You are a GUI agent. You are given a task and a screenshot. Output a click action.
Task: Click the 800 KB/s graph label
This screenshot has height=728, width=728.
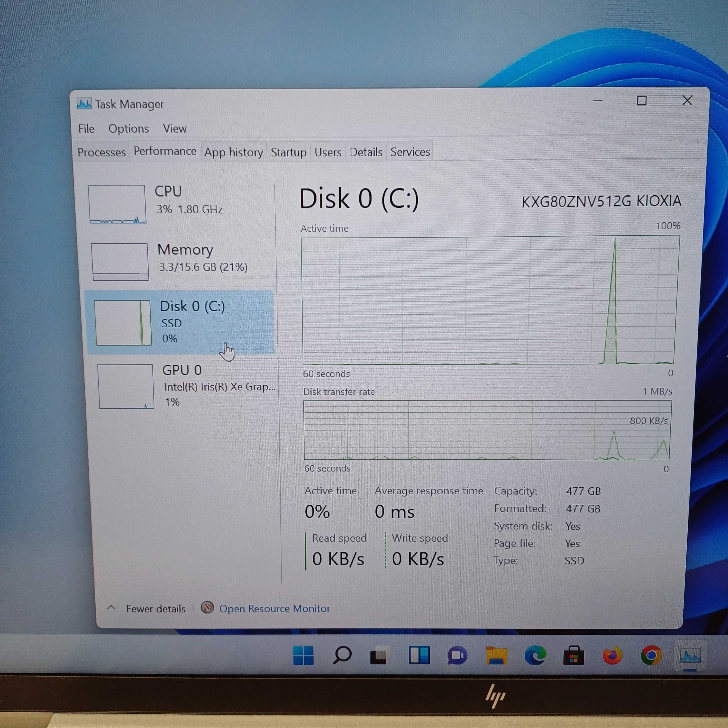(x=648, y=420)
